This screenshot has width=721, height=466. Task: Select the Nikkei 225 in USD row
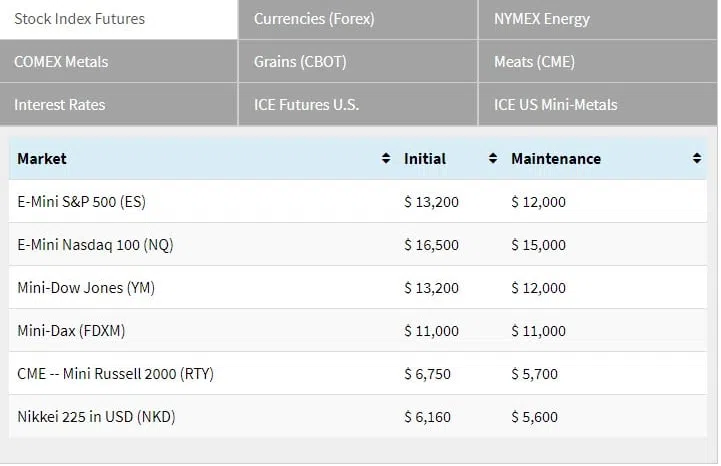(358, 417)
